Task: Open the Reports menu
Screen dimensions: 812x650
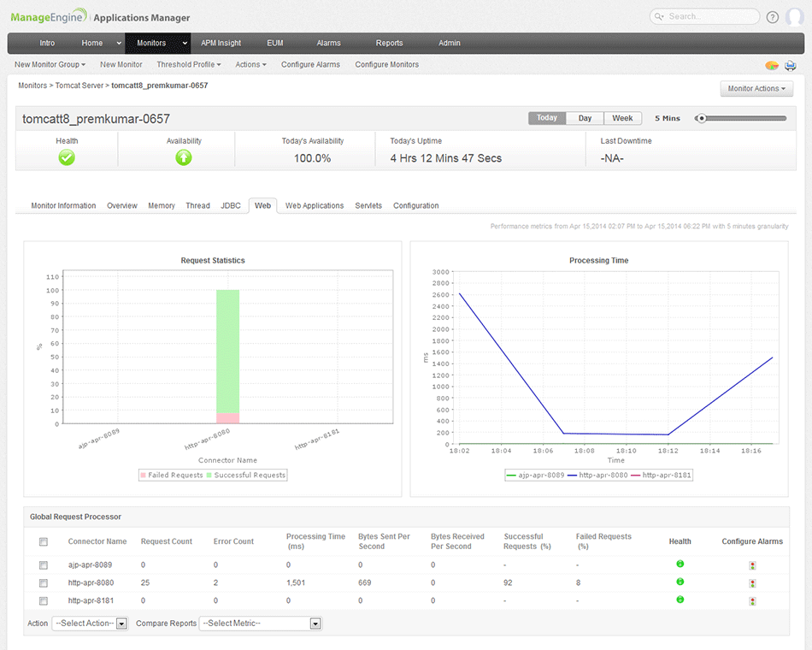Action: coord(390,43)
